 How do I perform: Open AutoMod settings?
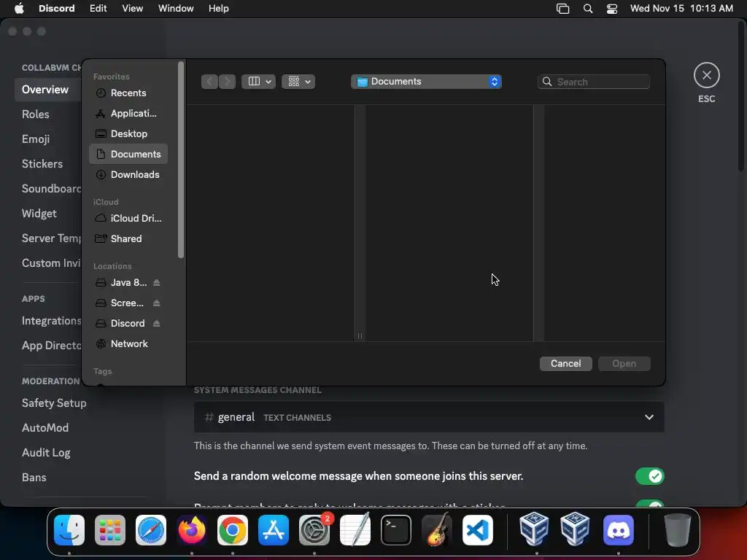coord(45,427)
